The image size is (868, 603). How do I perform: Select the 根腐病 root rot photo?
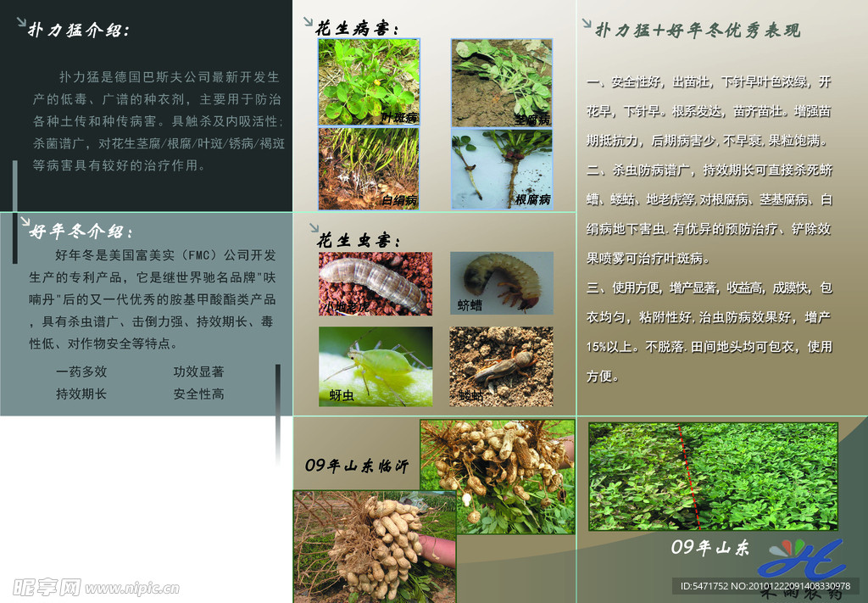[501, 168]
